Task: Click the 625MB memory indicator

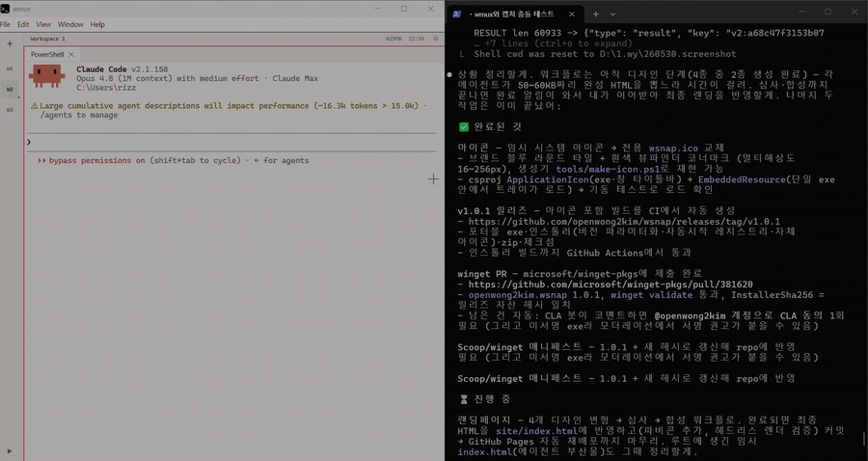Action: (x=393, y=39)
